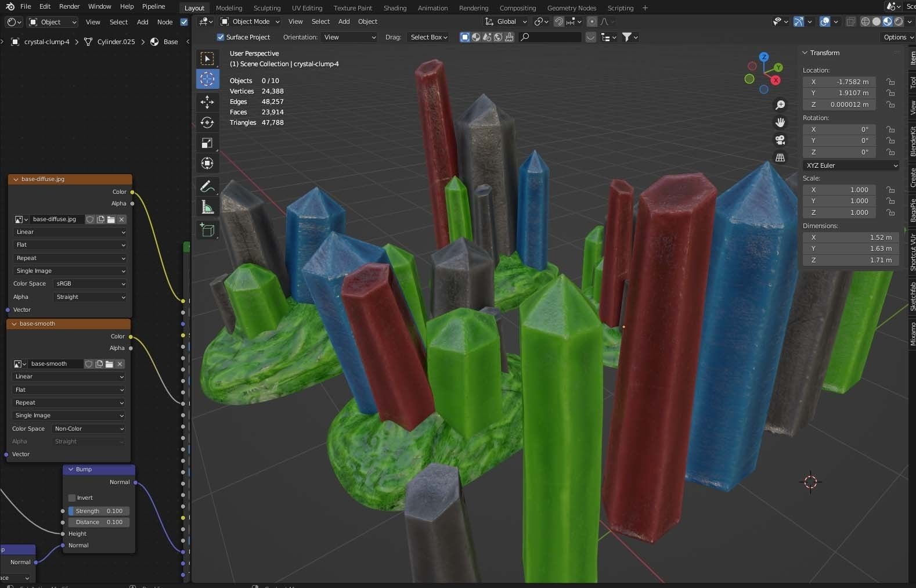Image resolution: width=916 pixels, height=588 pixels.
Task: Toggle proportional editing button
Action: [x=592, y=21]
